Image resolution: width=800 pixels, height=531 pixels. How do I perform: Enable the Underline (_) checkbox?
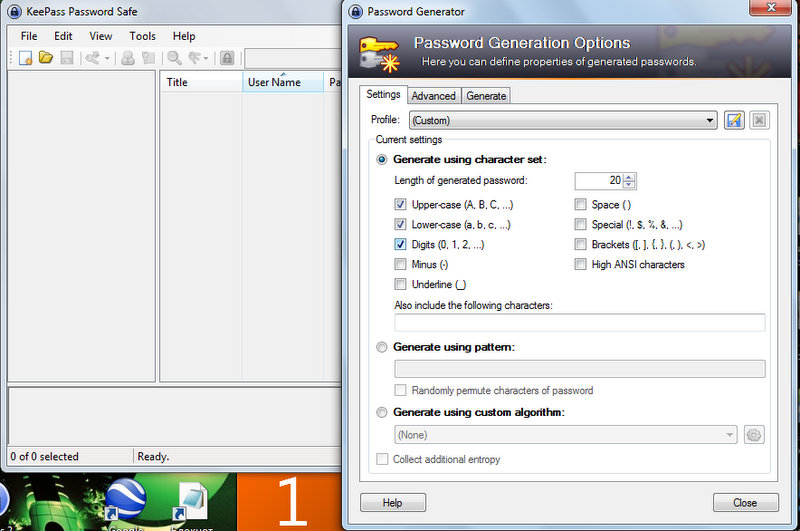[401, 284]
